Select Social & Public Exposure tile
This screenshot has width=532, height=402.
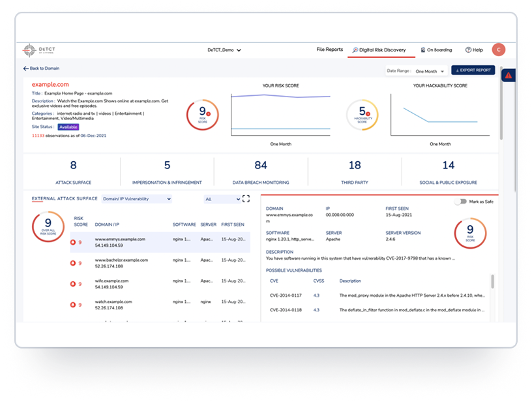pyautogui.click(x=448, y=172)
